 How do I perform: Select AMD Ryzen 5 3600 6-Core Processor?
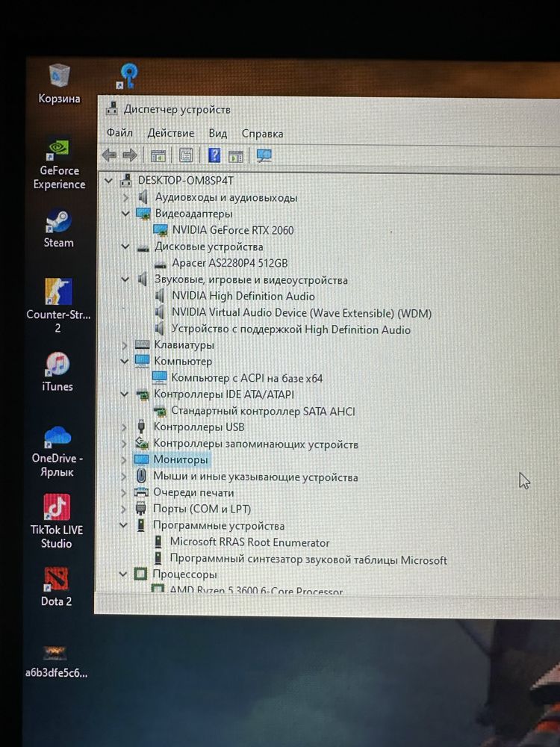tap(256, 590)
